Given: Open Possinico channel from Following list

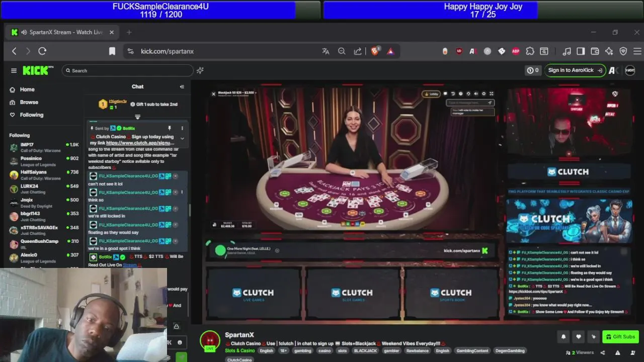Looking at the screenshot, I should [x=44, y=161].
